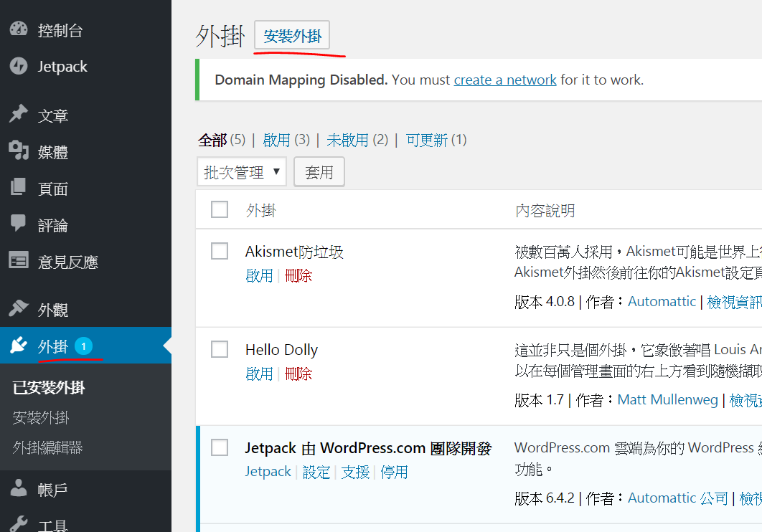The image size is (762, 532).
Task: Open Matt Mullenweg author link
Action: 667,399
